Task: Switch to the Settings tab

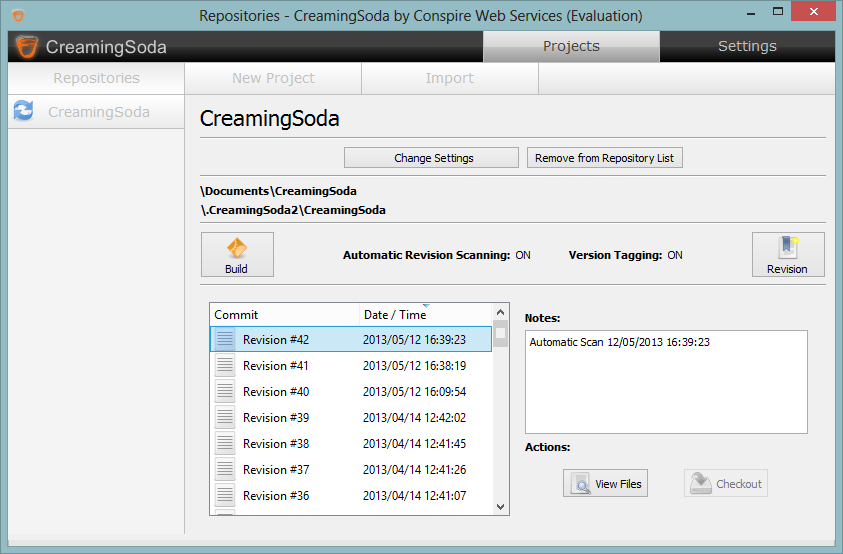Action: coord(747,46)
